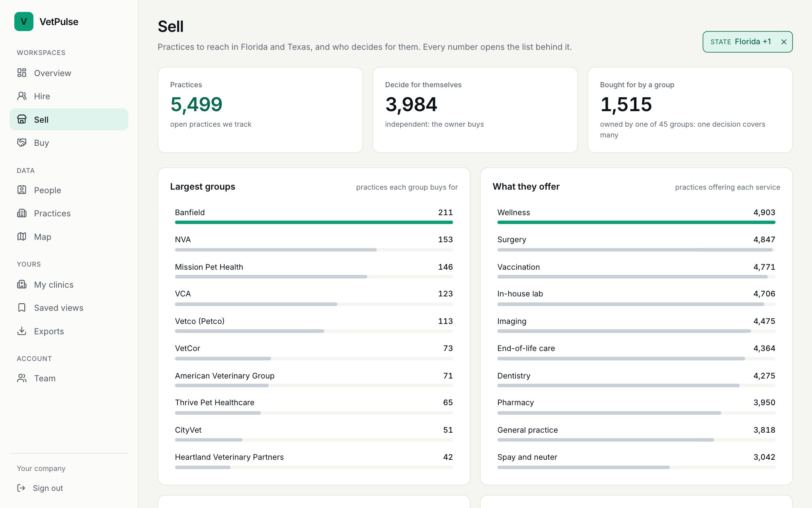Open Overview via its grid icon
Image resolution: width=812 pixels, height=508 pixels.
22,73
